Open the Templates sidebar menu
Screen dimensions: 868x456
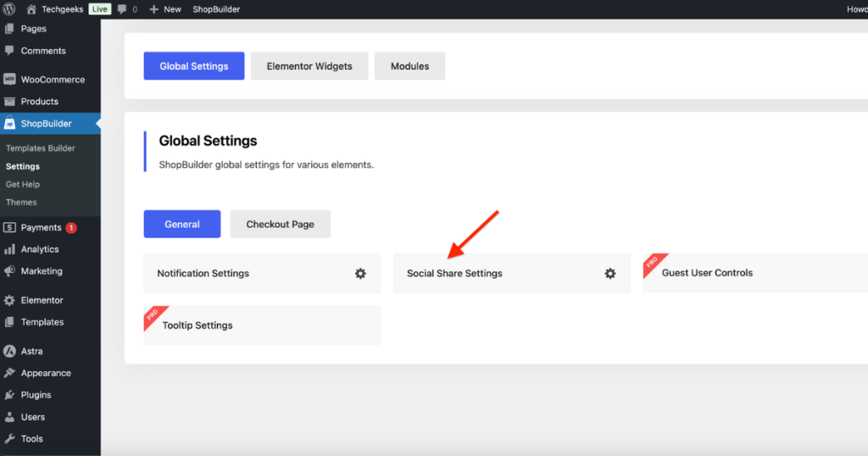pos(50,321)
